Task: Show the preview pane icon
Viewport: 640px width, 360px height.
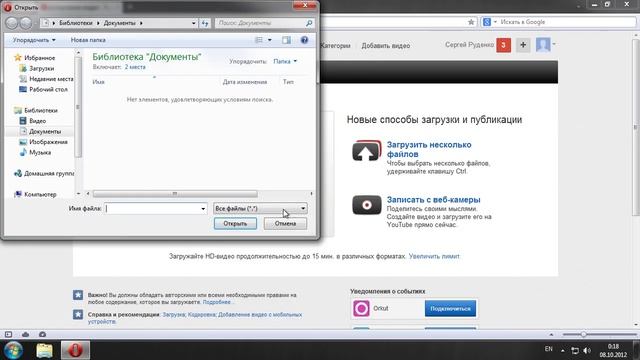Action: (x=287, y=40)
